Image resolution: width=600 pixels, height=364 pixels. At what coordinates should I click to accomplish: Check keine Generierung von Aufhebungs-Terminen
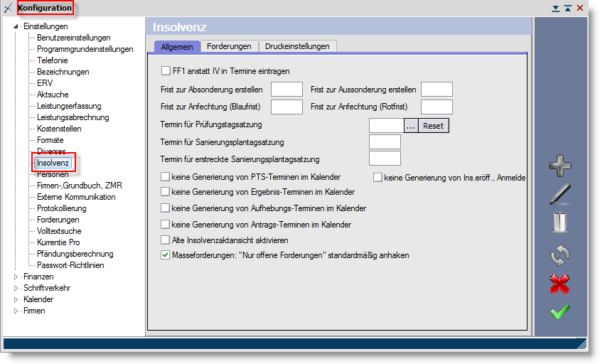coord(165,208)
